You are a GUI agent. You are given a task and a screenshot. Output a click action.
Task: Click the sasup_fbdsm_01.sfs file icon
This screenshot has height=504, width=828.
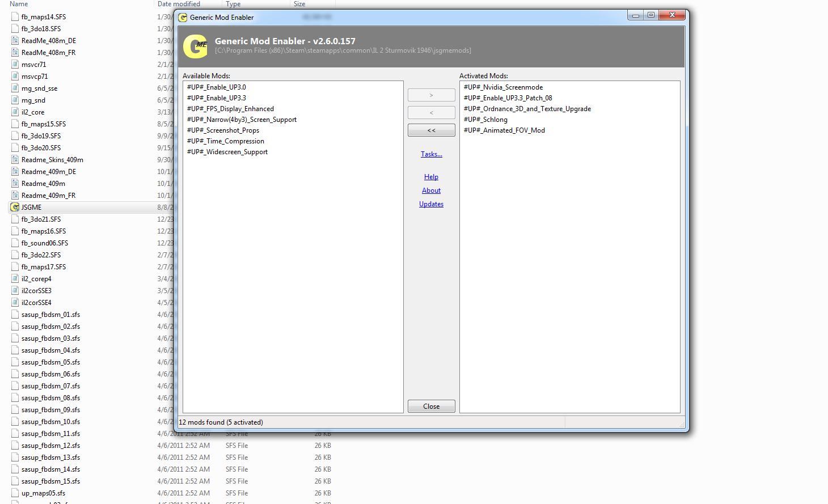[15, 315]
